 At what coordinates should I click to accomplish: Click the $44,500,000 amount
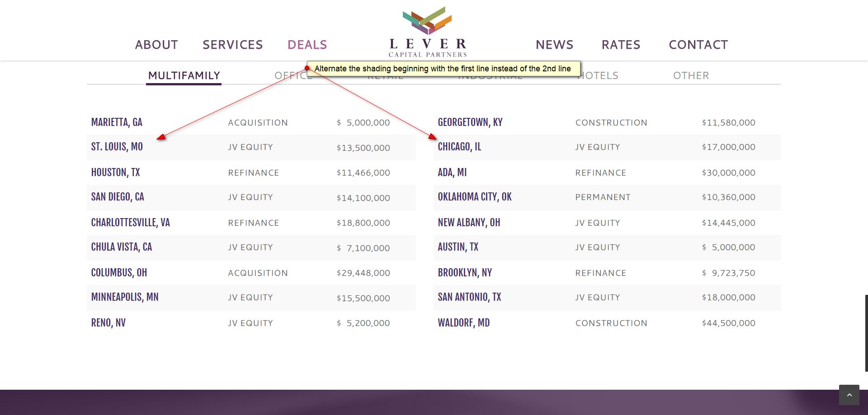pos(729,323)
